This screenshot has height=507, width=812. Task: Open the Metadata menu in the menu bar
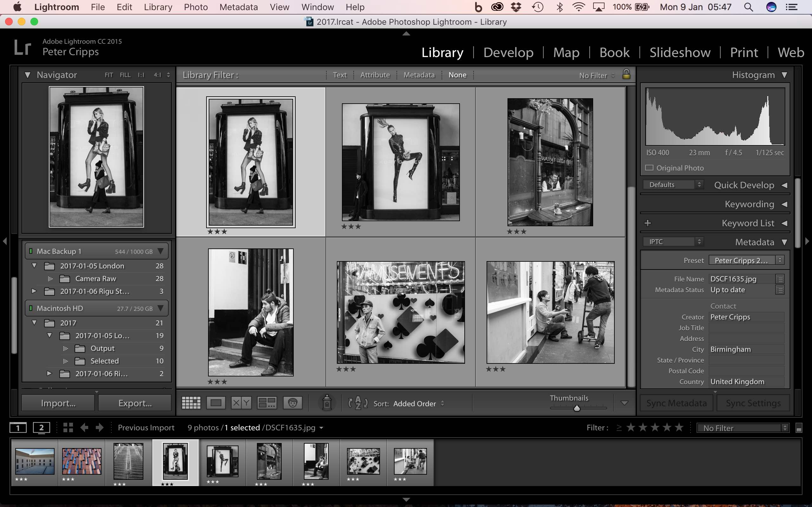238,7
